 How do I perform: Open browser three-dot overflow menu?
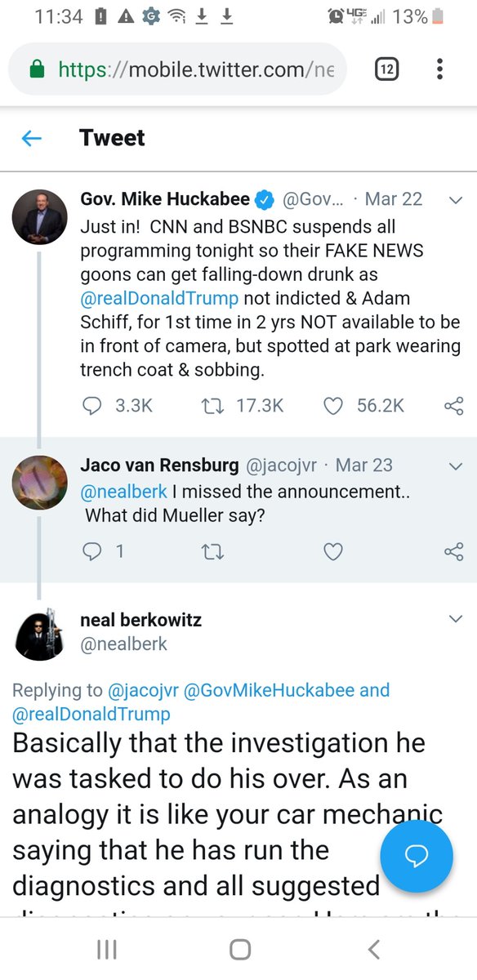click(x=439, y=69)
